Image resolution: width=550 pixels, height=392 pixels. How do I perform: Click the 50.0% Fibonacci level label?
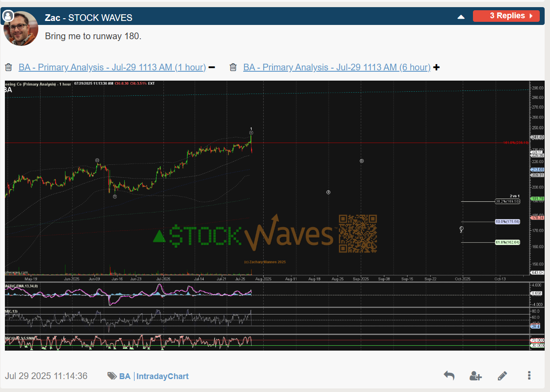pyautogui.click(x=507, y=222)
